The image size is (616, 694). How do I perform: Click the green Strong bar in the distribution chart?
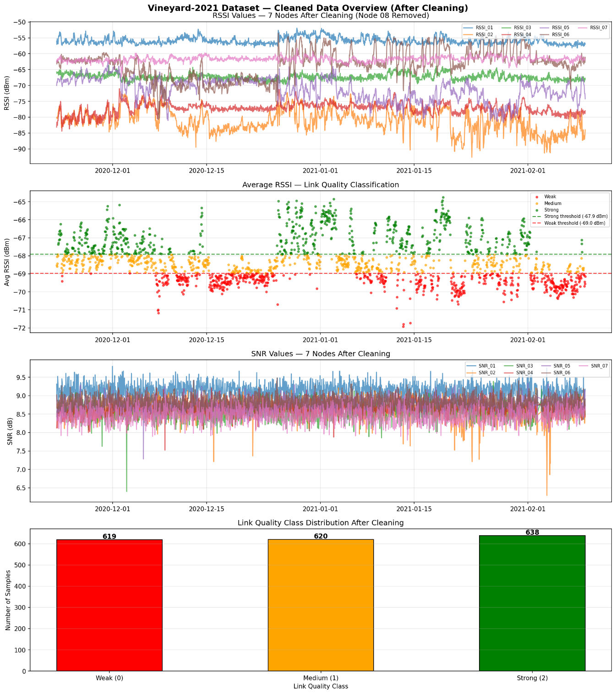pyautogui.click(x=532, y=603)
